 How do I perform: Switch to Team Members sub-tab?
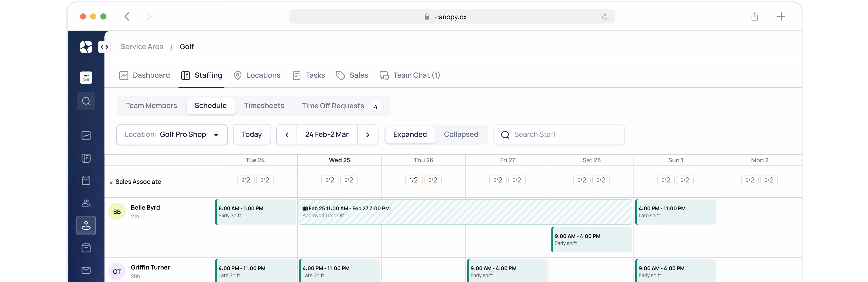coord(151,106)
